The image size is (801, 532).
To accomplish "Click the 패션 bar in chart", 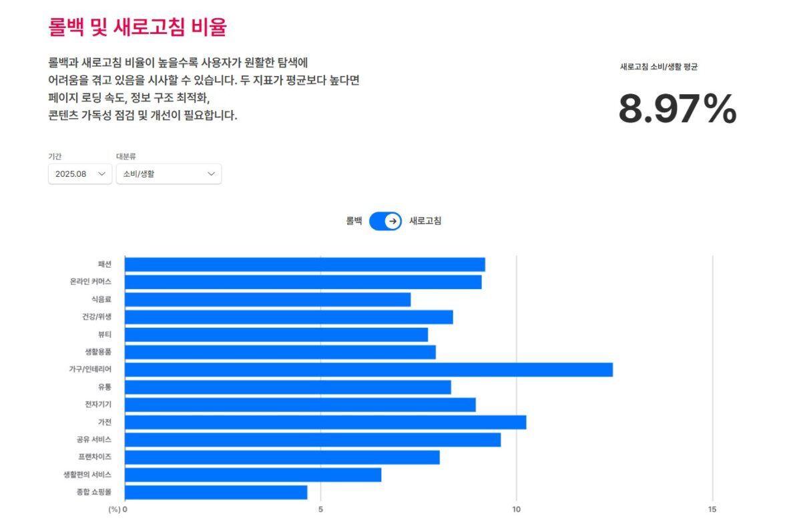I will (x=304, y=264).
